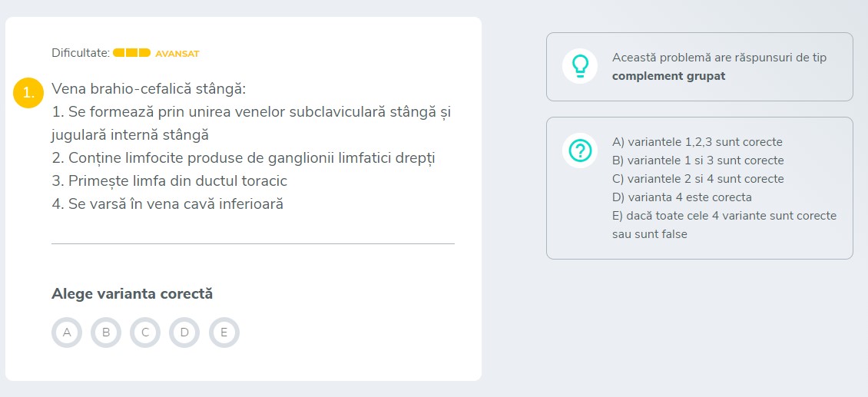Mark answer option E

point(224,332)
